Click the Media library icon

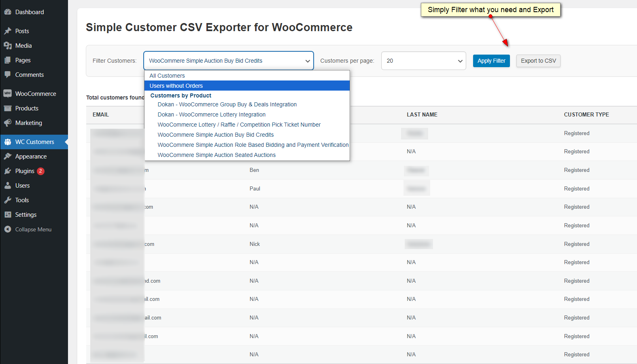[x=8, y=46]
